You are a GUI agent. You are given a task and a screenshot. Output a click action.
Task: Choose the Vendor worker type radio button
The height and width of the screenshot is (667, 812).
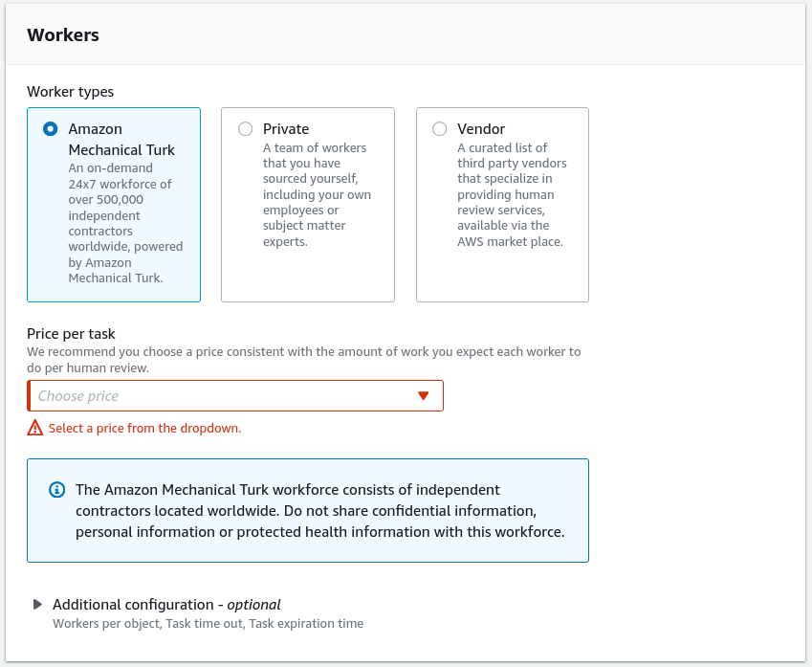(x=439, y=128)
